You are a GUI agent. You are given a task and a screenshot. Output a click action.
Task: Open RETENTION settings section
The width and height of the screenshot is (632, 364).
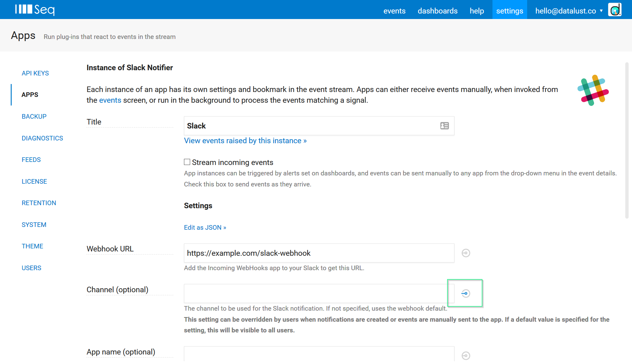coord(39,203)
